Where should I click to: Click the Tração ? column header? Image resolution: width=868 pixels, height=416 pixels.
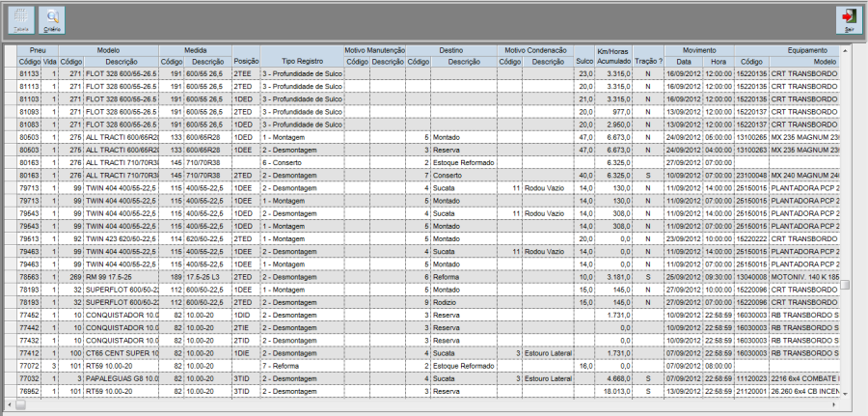tap(649, 61)
